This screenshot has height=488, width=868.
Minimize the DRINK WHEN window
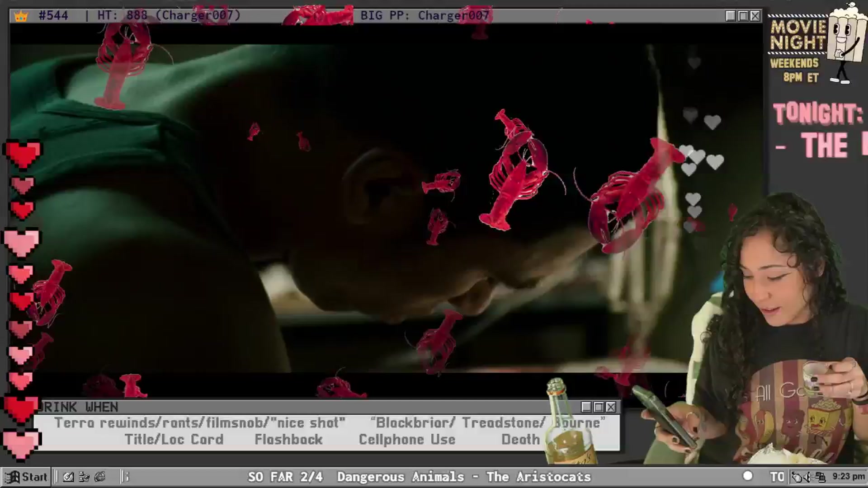[586, 407]
